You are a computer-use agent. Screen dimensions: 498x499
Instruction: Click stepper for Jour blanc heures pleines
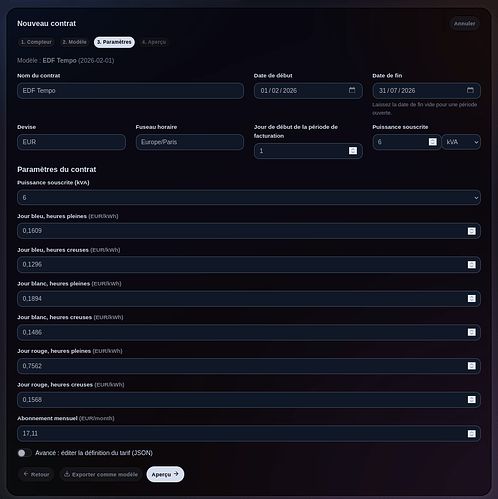point(471,298)
